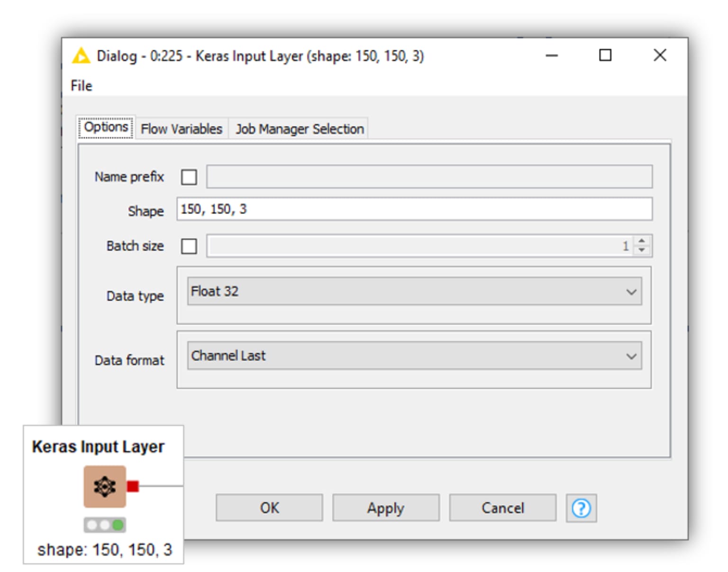
Task: Confirm settings with the OK button
Action: click(x=269, y=508)
